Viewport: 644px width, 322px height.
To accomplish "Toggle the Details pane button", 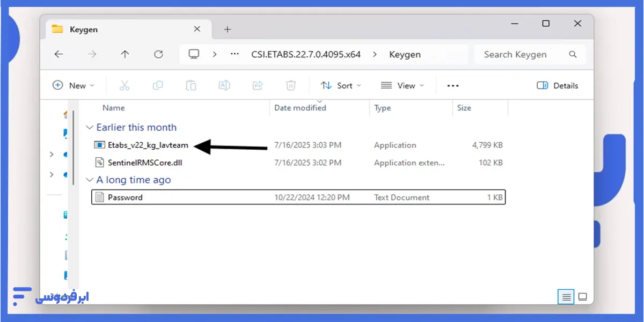I will (x=557, y=85).
